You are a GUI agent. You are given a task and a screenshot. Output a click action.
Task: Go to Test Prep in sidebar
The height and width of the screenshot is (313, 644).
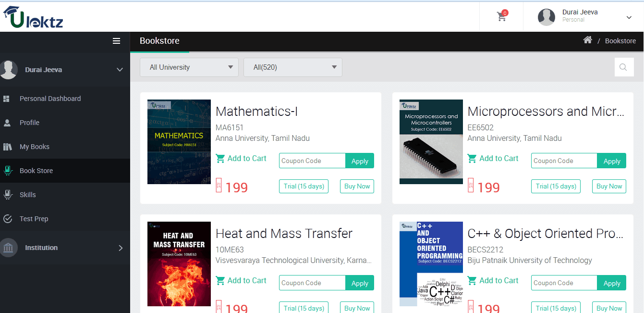[34, 219]
